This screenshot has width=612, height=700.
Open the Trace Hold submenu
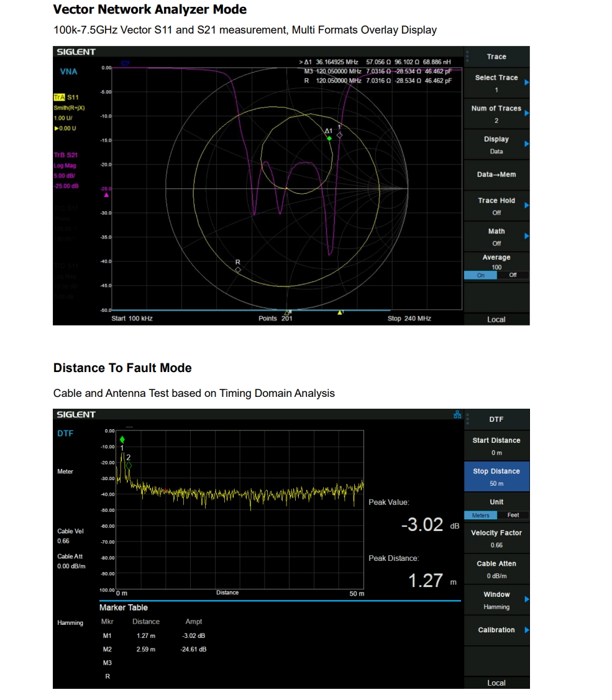[496, 206]
